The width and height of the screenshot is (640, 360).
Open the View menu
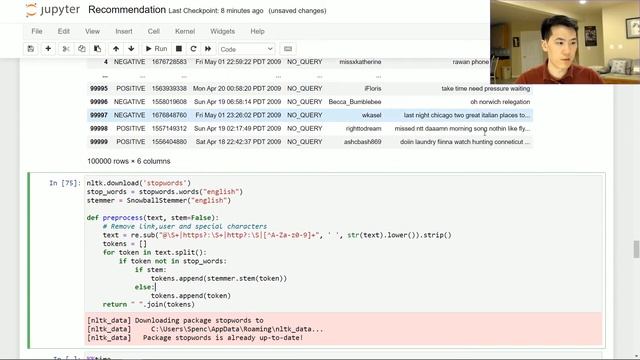coord(92,31)
